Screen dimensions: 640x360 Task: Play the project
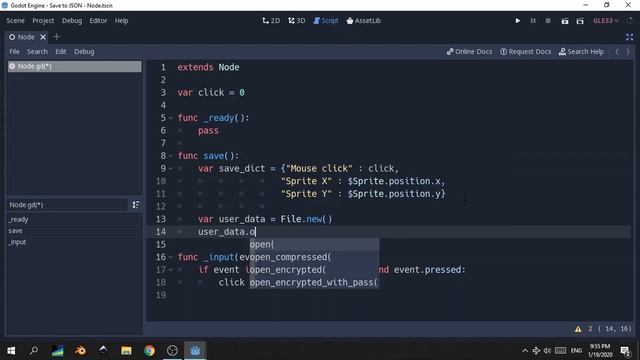click(518, 20)
